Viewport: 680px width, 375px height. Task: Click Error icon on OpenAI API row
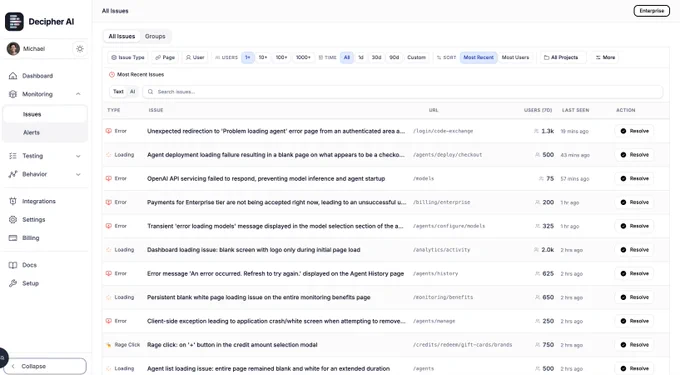coord(108,179)
